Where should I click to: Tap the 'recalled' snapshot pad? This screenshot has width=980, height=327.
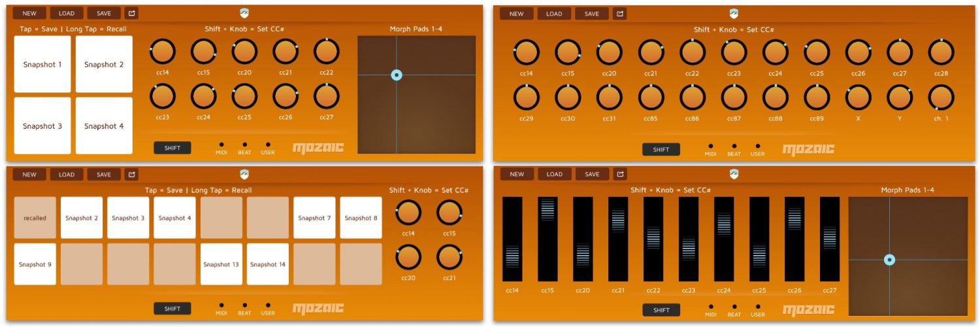pos(35,218)
